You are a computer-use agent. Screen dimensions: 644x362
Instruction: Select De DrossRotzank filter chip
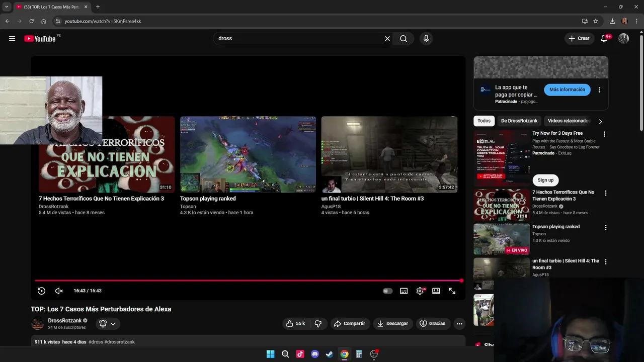click(519, 121)
